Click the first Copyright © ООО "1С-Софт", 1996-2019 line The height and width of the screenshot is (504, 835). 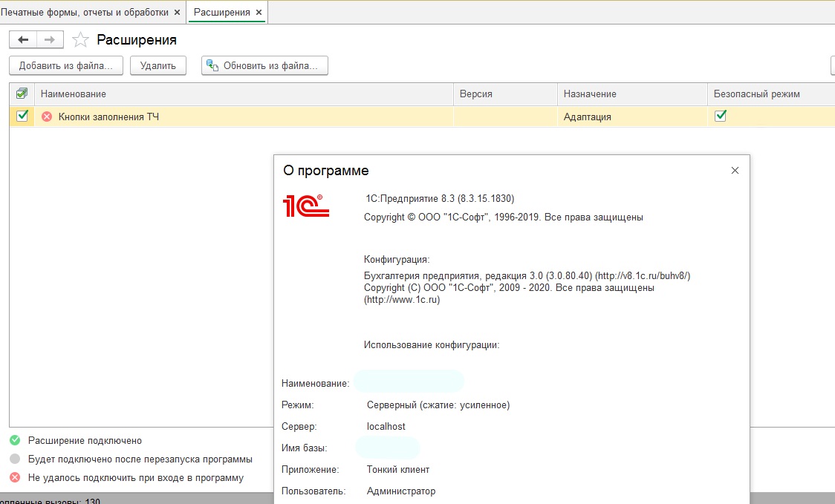(503, 217)
